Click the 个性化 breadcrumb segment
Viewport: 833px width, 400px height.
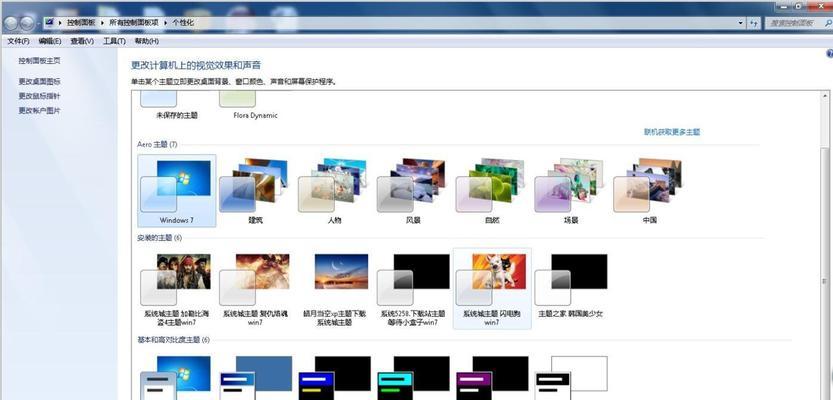[x=183, y=23]
